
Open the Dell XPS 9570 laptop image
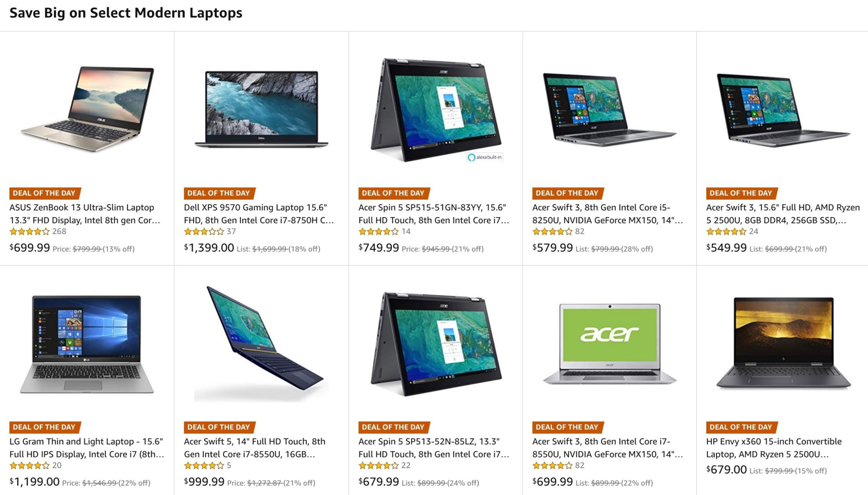[x=261, y=109]
